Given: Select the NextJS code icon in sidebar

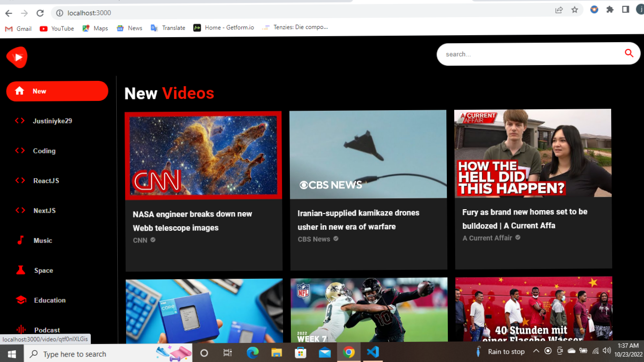Looking at the screenshot, I should (20, 210).
